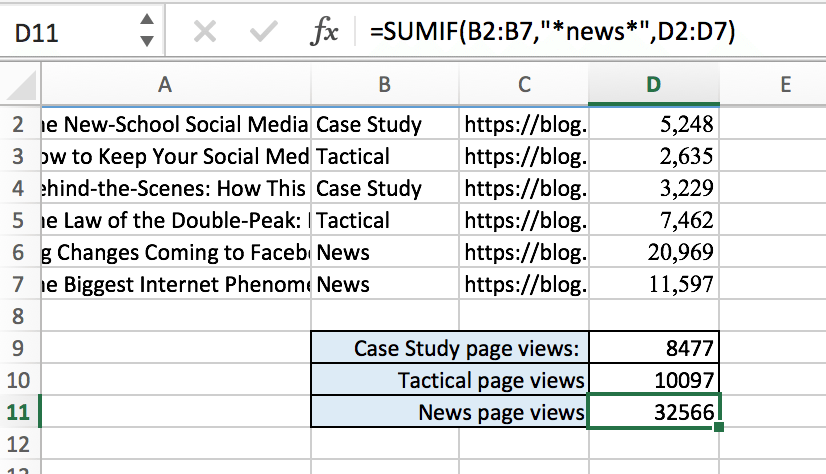826x474 pixels.
Task: Click cell with 'New-School Social Media' title
Action: pos(176,124)
